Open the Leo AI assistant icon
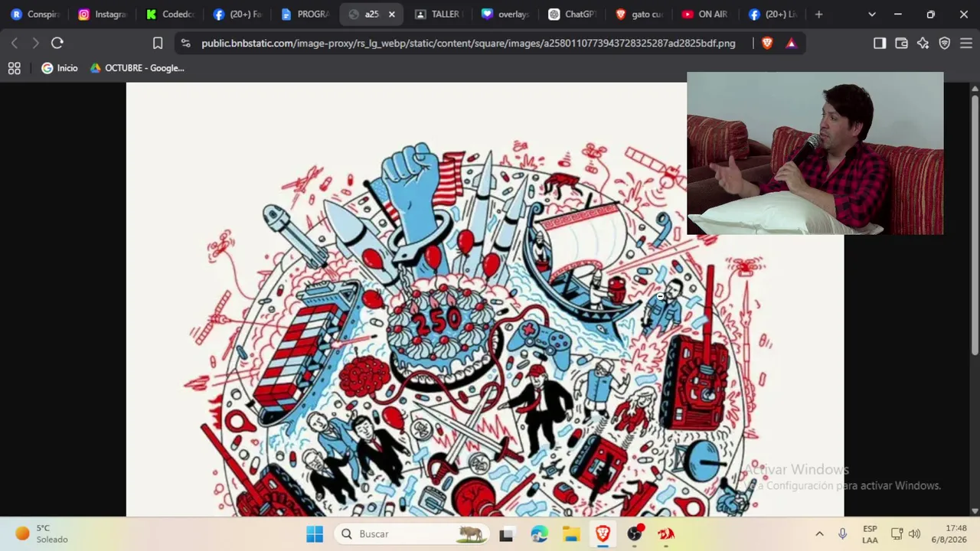 [923, 43]
